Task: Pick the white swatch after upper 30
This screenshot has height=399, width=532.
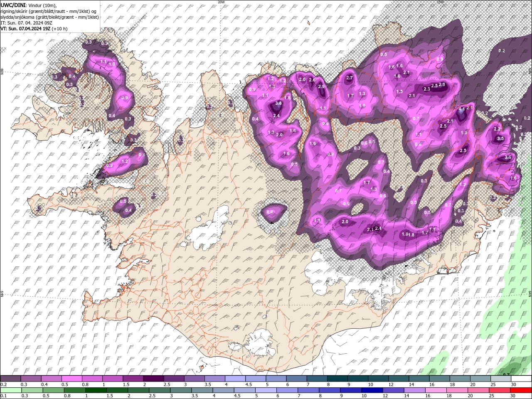Action: (x=521, y=379)
